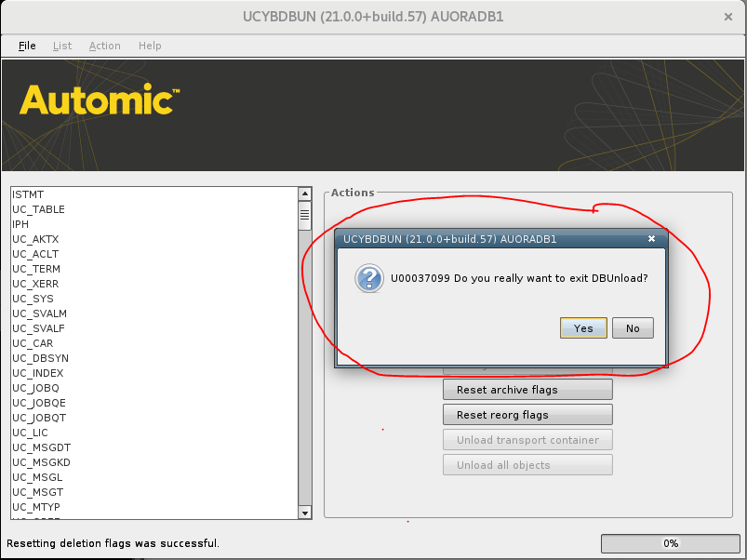This screenshot has width=747, height=560.
Task: Select UC_XERR in the table list
Action: 154,284
